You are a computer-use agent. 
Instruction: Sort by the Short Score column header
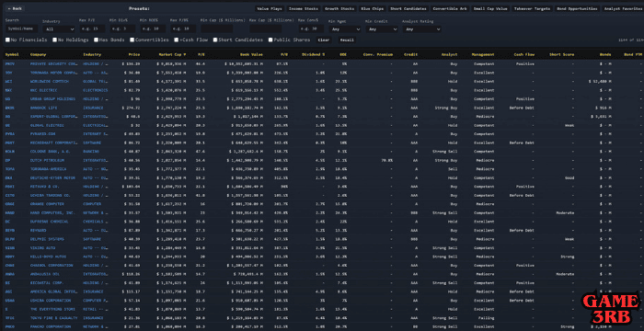click(561, 54)
